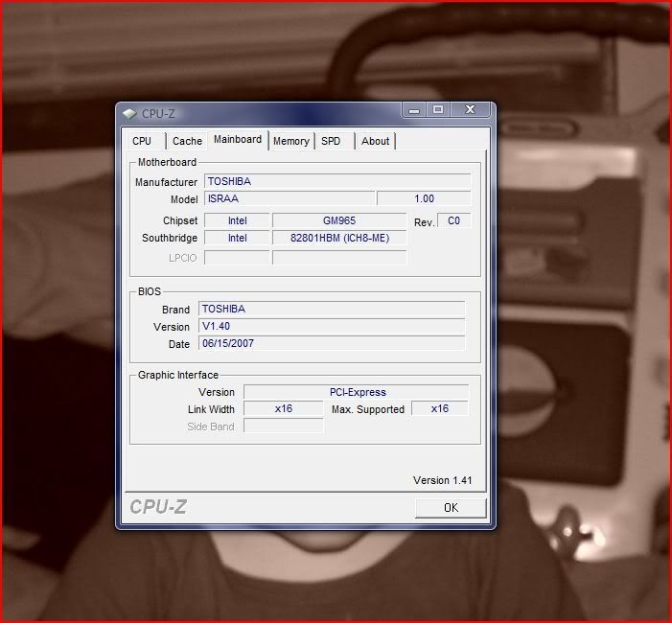Image resolution: width=672 pixels, height=623 pixels.
Task: Select the Mainboard tab
Action: (x=238, y=140)
